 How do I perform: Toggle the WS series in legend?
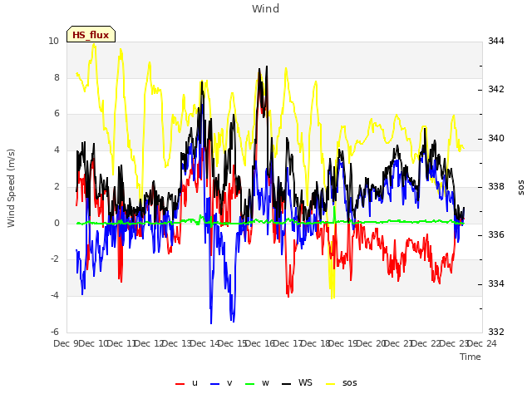tap(297, 383)
